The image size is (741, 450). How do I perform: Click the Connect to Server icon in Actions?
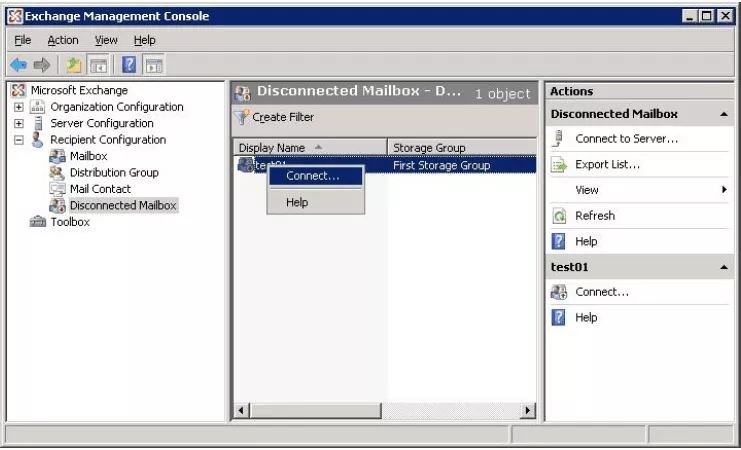pyautogui.click(x=559, y=139)
